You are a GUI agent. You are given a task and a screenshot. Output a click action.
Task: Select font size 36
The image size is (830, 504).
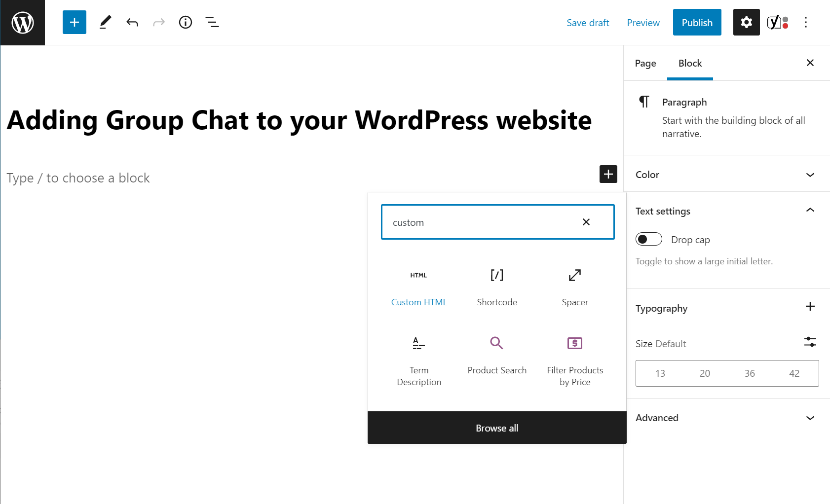(x=750, y=373)
